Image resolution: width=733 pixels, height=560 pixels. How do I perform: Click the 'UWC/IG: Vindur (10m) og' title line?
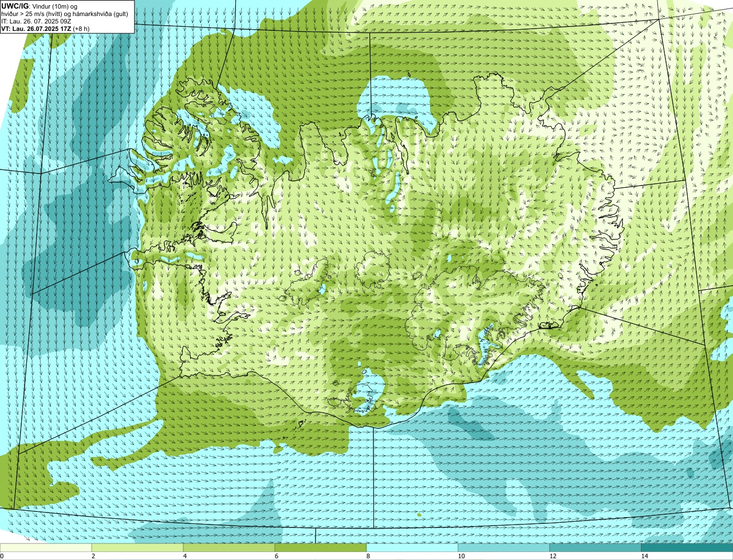coord(39,6)
